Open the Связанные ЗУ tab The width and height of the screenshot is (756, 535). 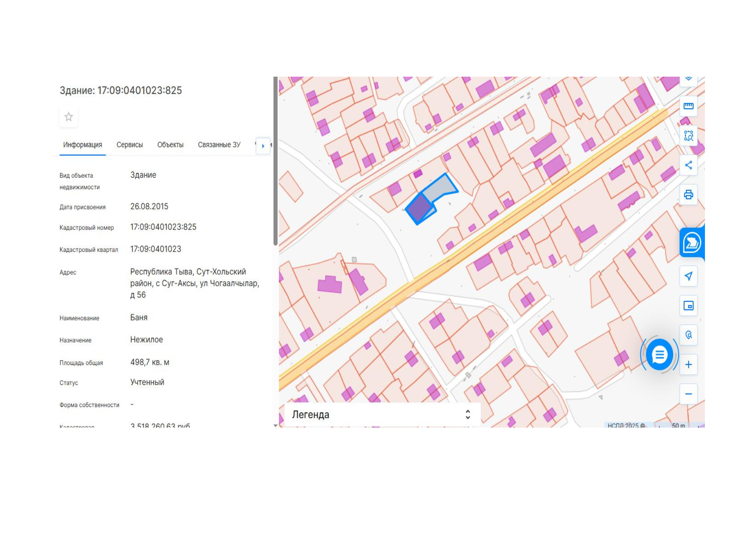pos(219,145)
